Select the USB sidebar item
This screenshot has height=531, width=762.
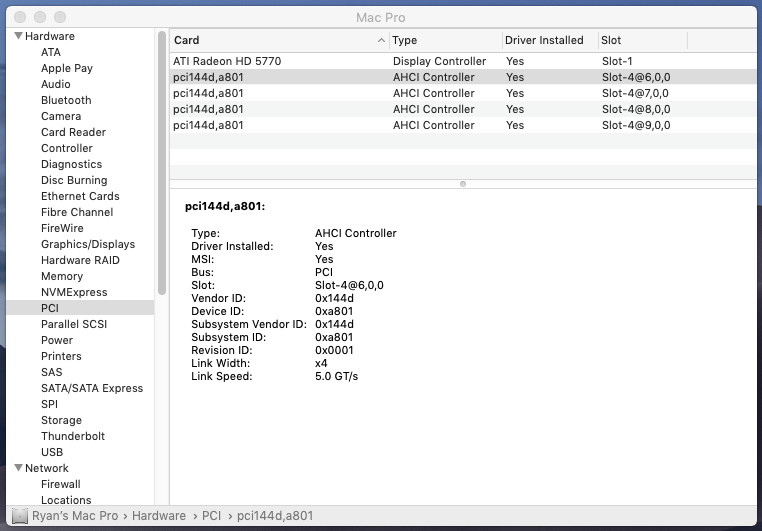click(52, 452)
